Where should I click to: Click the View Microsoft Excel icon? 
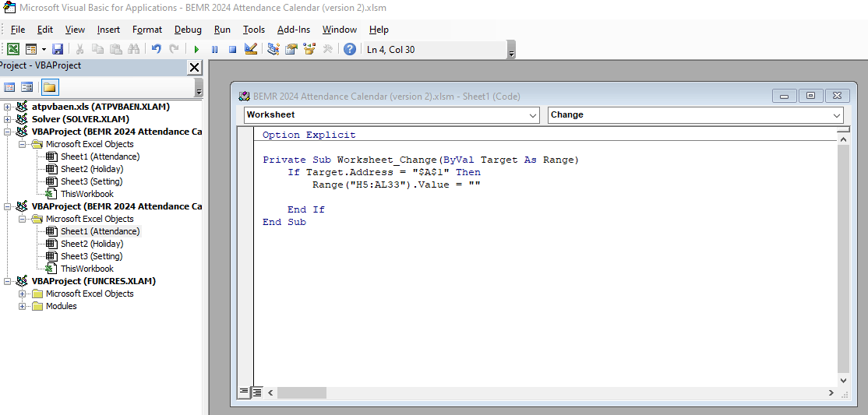(x=13, y=49)
